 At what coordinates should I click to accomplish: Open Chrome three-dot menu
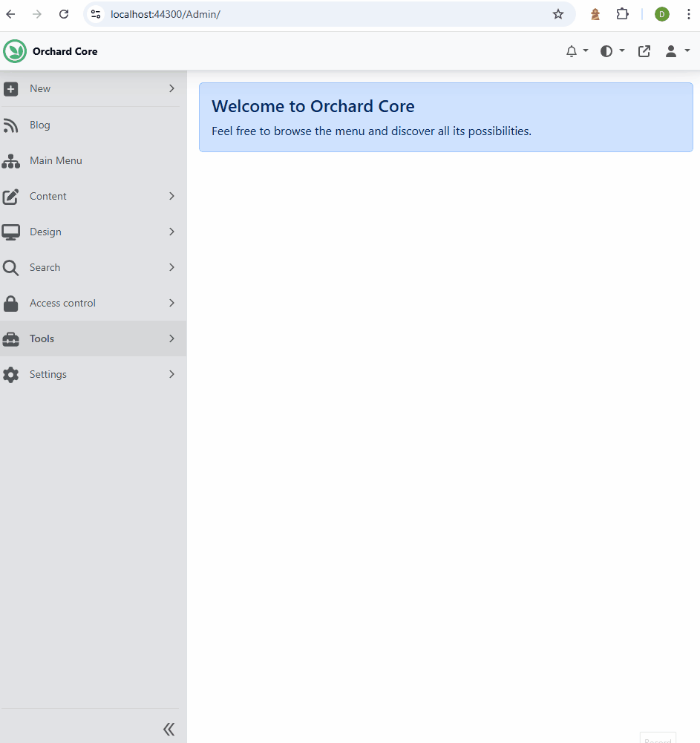689,14
